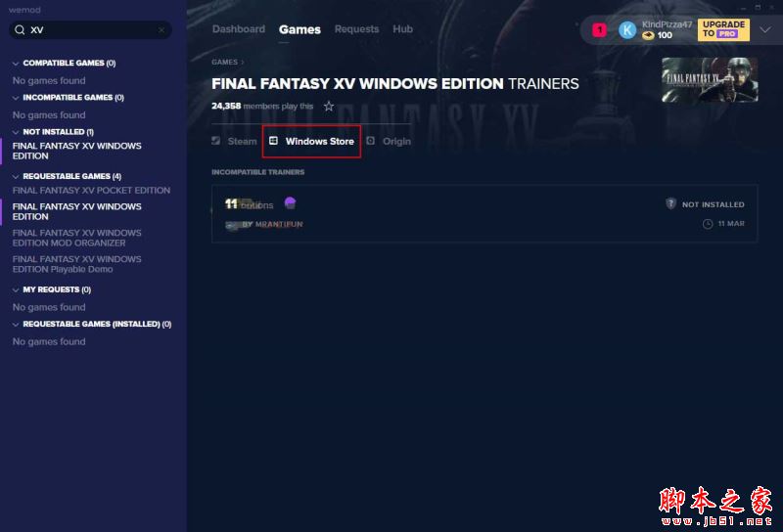Switch to the Dashboard tab
The width and height of the screenshot is (783, 532).
click(x=239, y=29)
